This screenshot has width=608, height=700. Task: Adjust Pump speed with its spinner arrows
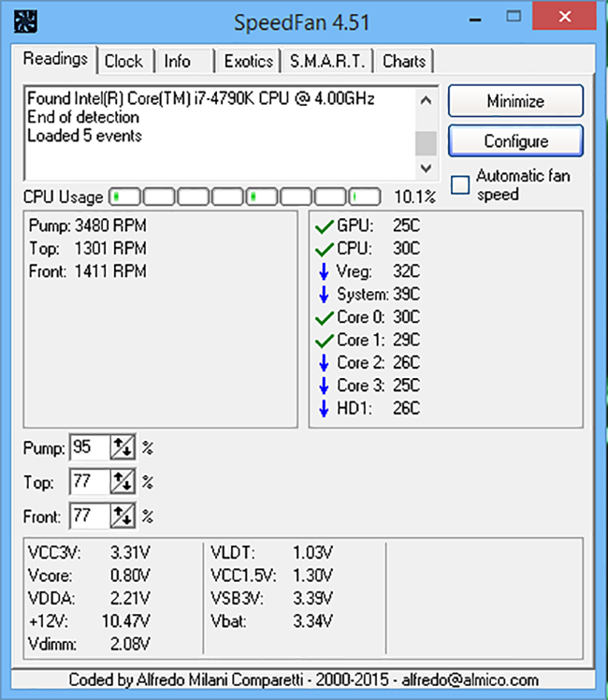click(x=123, y=447)
